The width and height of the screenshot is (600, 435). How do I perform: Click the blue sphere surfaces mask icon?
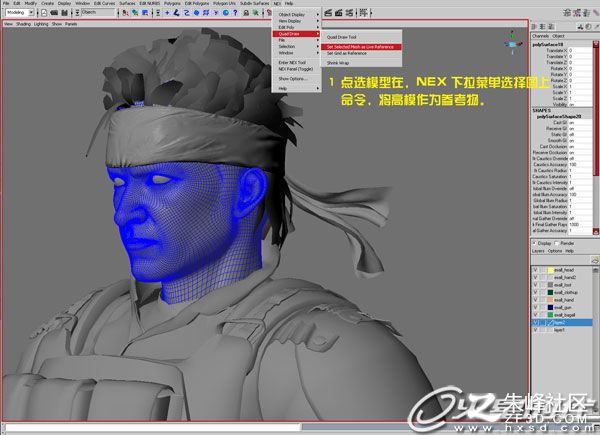click(196, 13)
